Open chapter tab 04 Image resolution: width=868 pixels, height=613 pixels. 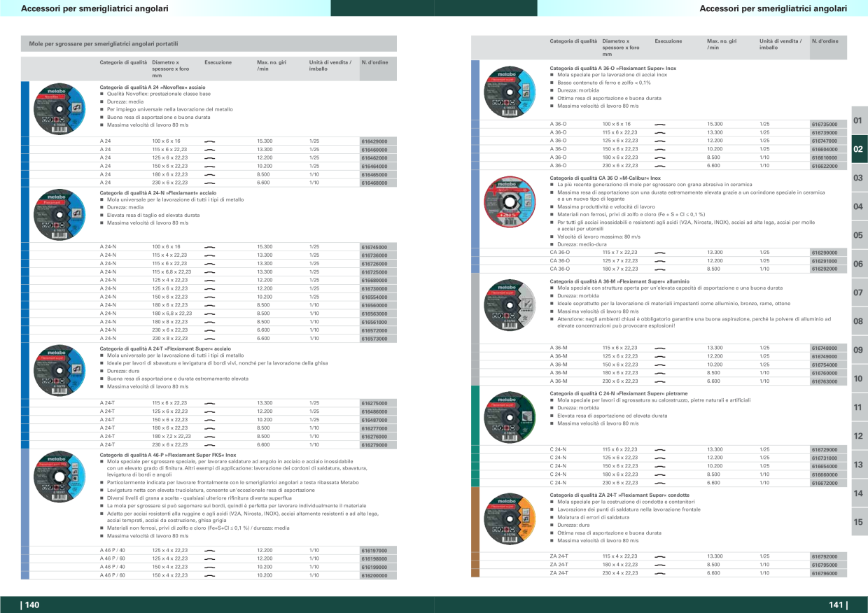tap(859, 207)
